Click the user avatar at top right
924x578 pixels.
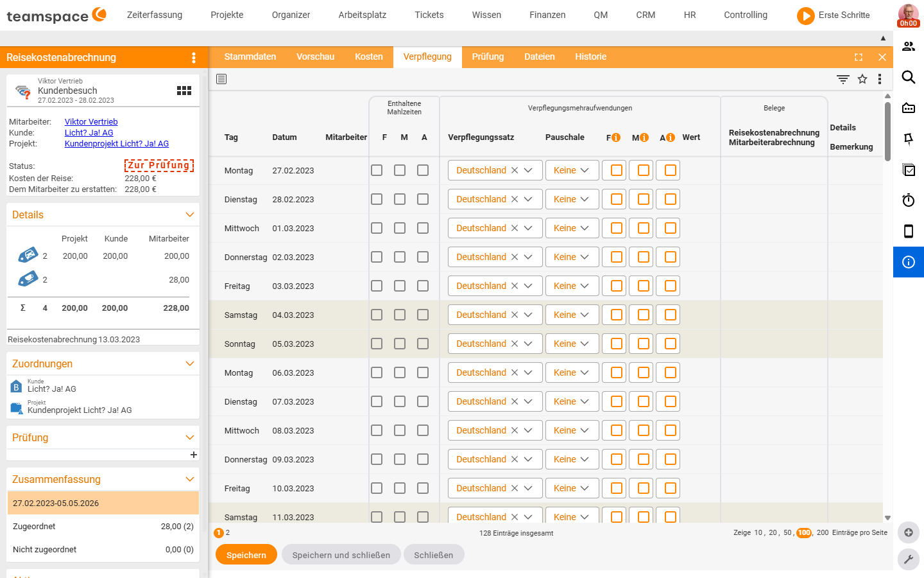pos(908,15)
